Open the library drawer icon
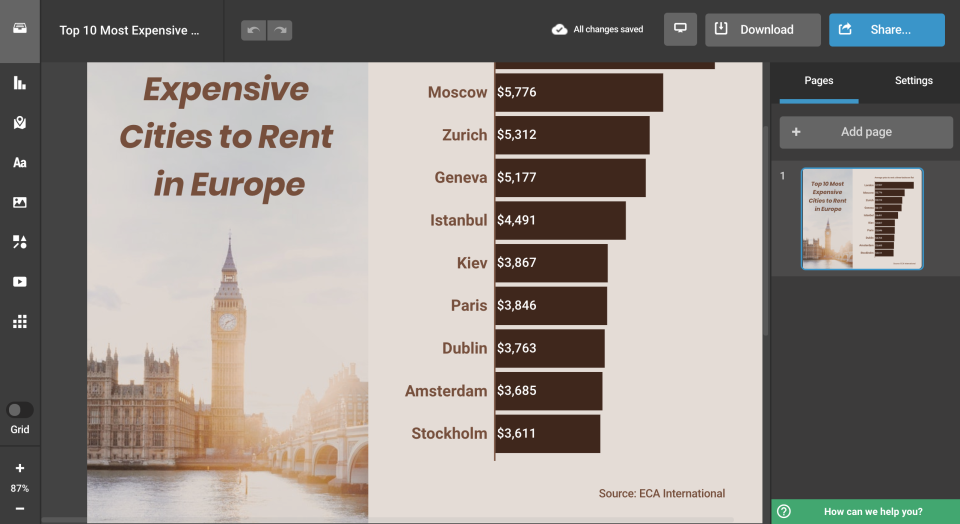Screen dimensions: 960x524 click(20, 29)
